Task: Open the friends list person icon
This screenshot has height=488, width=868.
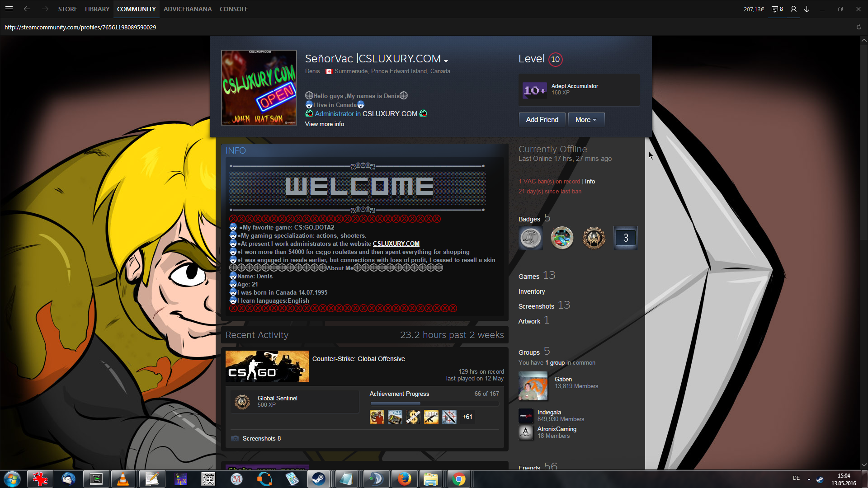Action: pyautogui.click(x=793, y=9)
